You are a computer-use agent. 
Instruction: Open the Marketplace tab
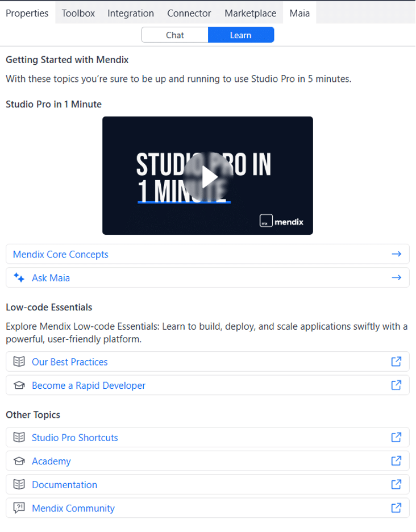pos(250,13)
